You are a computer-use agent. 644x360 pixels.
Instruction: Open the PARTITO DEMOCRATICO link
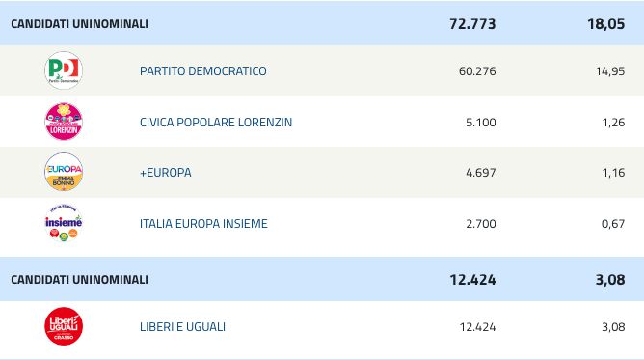pos(202,71)
